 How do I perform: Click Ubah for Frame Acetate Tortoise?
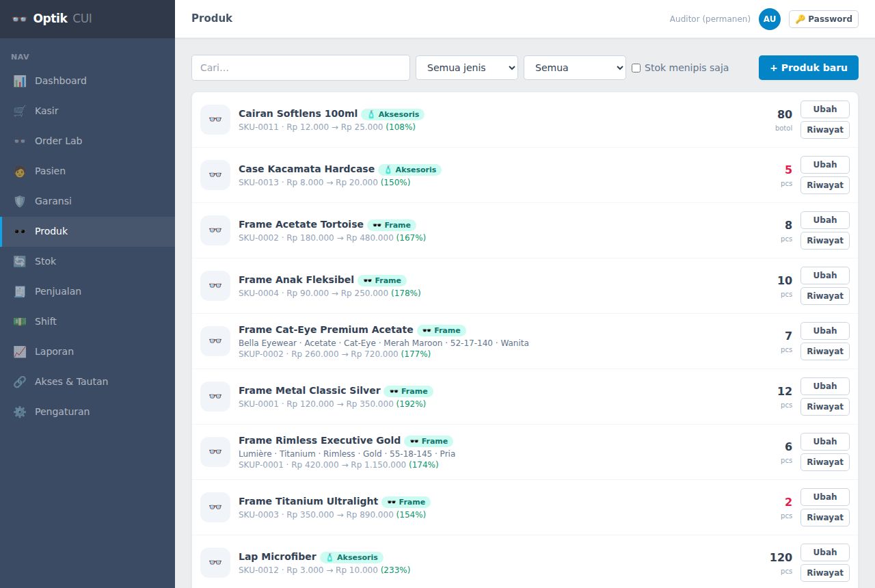coord(825,220)
